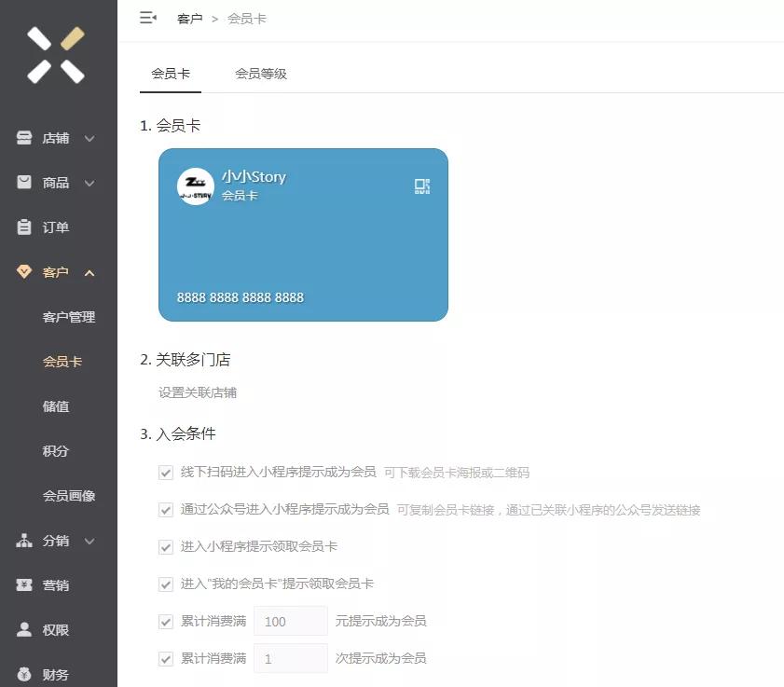Viewport: 784px width, 687px height.
Task: Switch to the 会员等级 tab
Action: (261, 74)
